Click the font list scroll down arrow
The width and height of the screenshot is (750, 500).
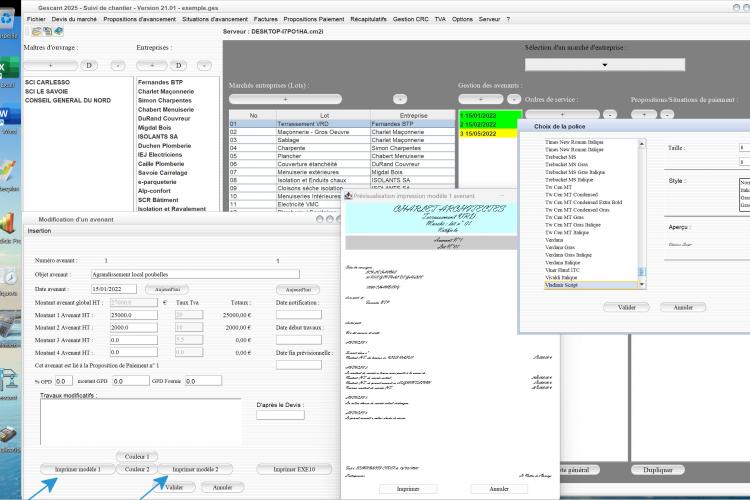tap(642, 285)
